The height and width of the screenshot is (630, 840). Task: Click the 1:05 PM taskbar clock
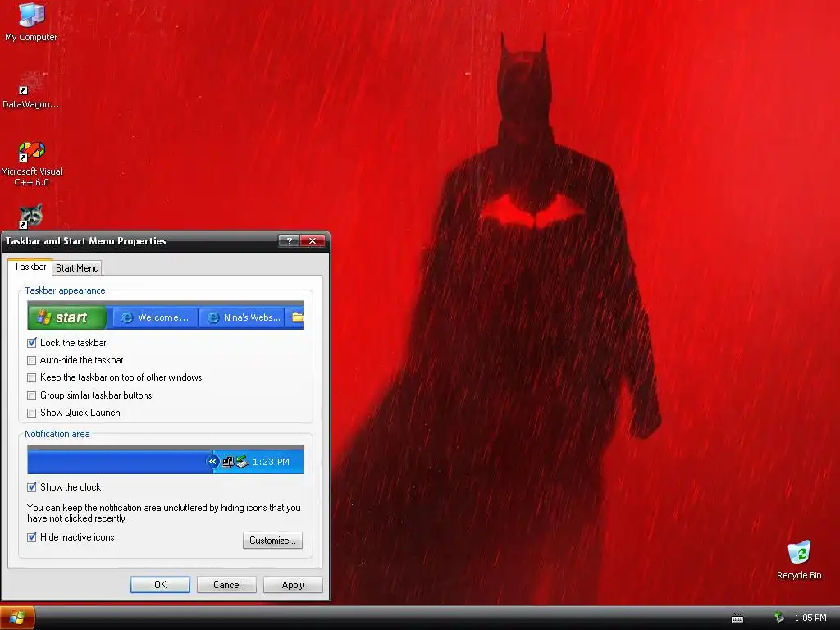tap(810, 618)
